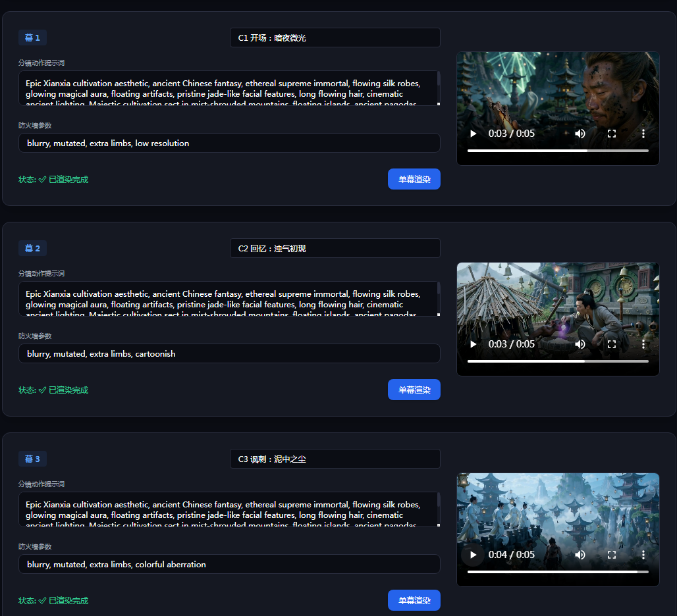Mute the scene 幕 2 video

[x=580, y=344]
